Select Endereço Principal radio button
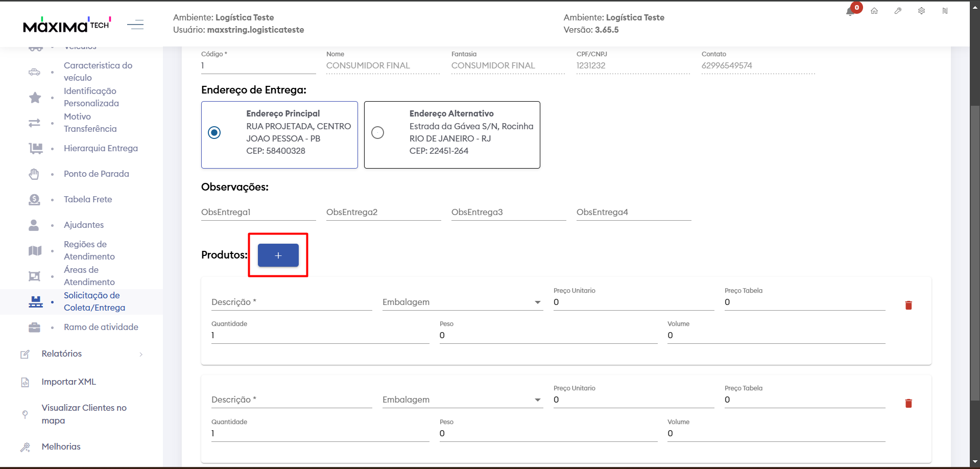The width and height of the screenshot is (980, 469). coord(214,133)
